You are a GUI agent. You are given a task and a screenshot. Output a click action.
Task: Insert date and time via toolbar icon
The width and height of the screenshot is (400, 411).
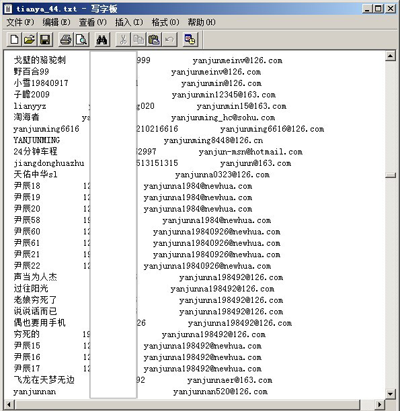[190, 40]
